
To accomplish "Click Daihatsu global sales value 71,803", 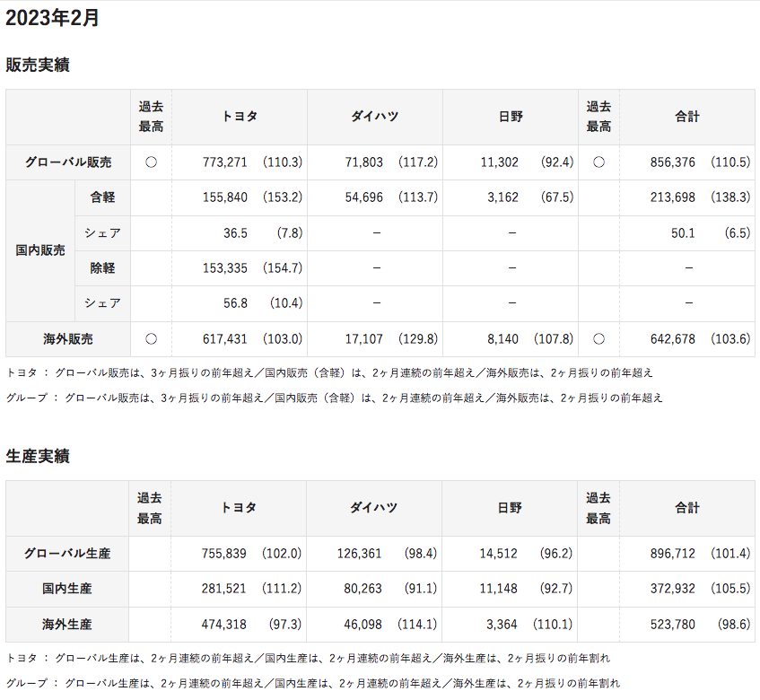I will [364, 162].
